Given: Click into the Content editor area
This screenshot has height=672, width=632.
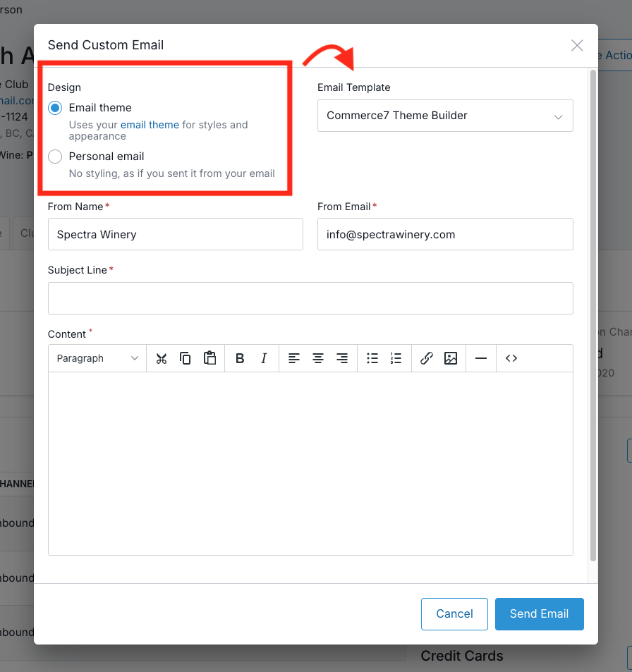Looking at the screenshot, I should click(x=310, y=464).
